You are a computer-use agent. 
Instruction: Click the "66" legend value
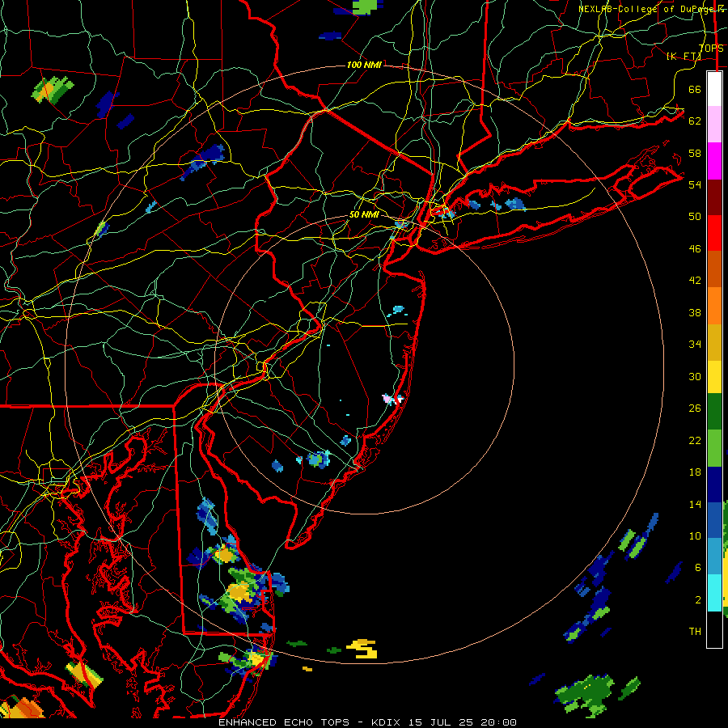pos(695,89)
